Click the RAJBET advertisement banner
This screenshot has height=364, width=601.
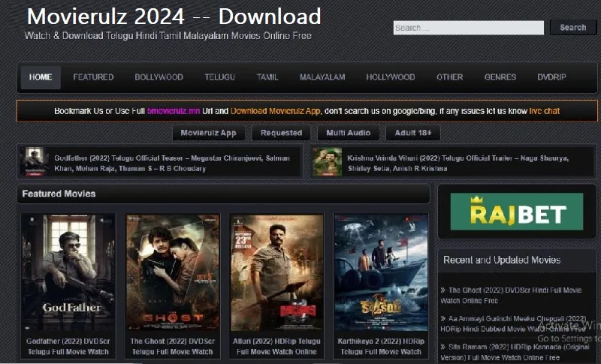[517, 212]
